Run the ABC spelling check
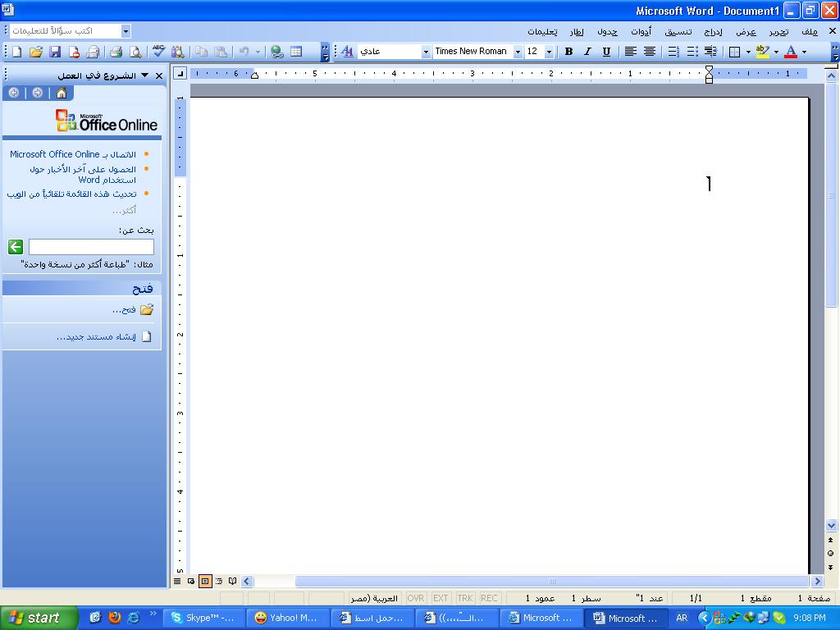 pos(158,52)
